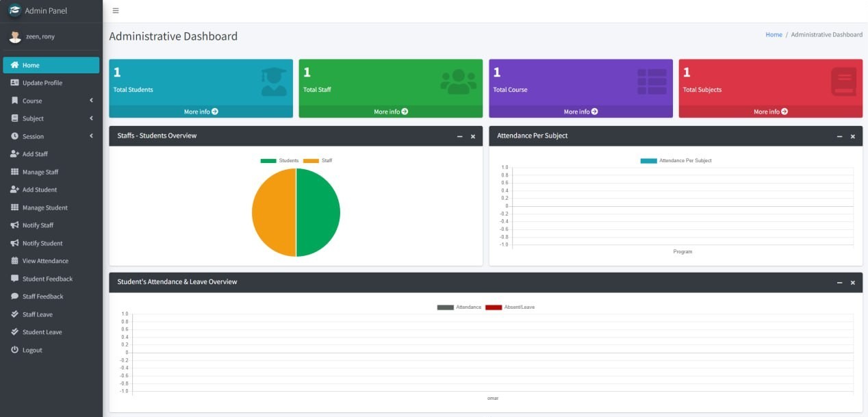The width and height of the screenshot is (868, 417).
Task: Click the Manage Staff grid icon
Action: click(x=14, y=172)
